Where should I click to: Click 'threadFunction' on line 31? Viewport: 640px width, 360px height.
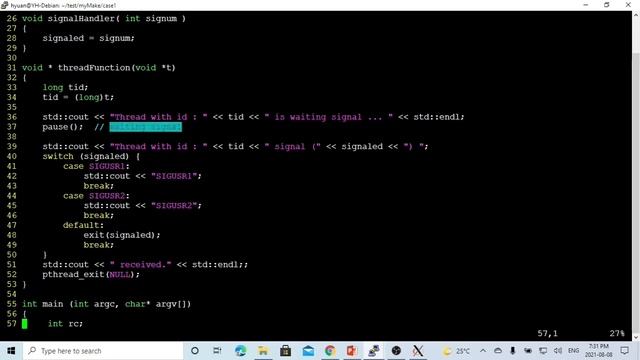coord(94,68)
